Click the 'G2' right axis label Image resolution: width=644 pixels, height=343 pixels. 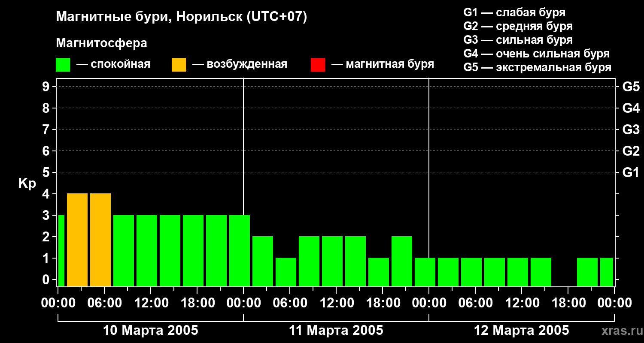(x=631, y=151)
